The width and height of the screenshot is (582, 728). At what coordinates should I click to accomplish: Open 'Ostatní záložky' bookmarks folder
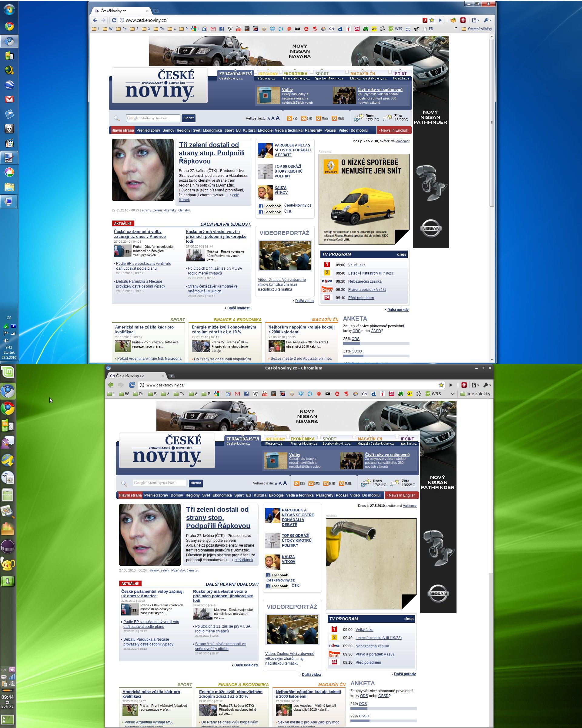477,29
